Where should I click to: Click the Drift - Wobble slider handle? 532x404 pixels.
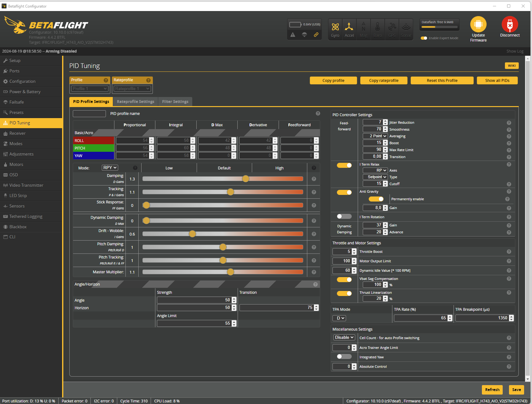point(192,234)
